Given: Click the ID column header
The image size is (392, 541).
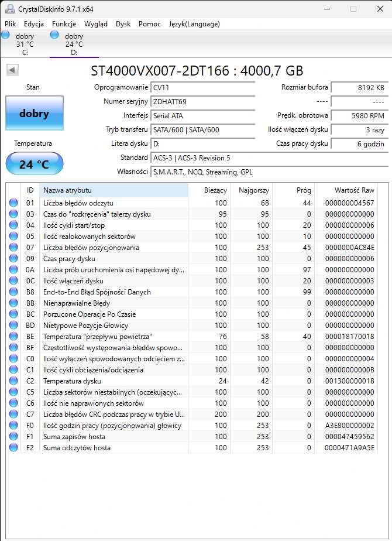Looking at the screenshot, I should [x=30, y=190].
